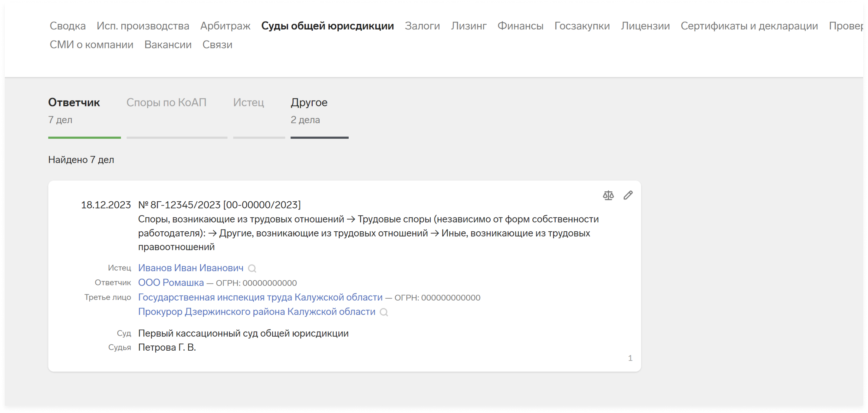This screenshot has width=868, height=413.
Task: Open Государственная инспекция труда Калужской области link
Action: (260, 297)
